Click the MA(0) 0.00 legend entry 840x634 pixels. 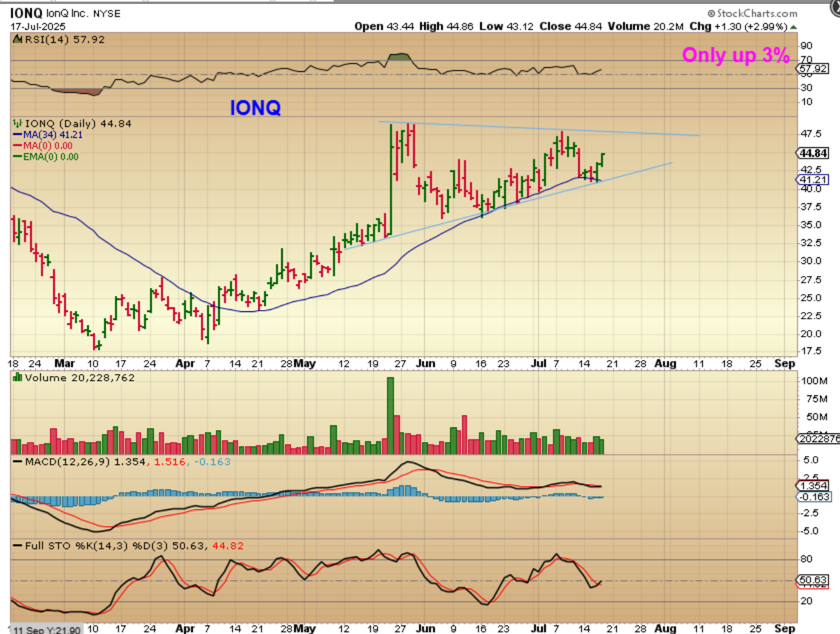[43, 145]
